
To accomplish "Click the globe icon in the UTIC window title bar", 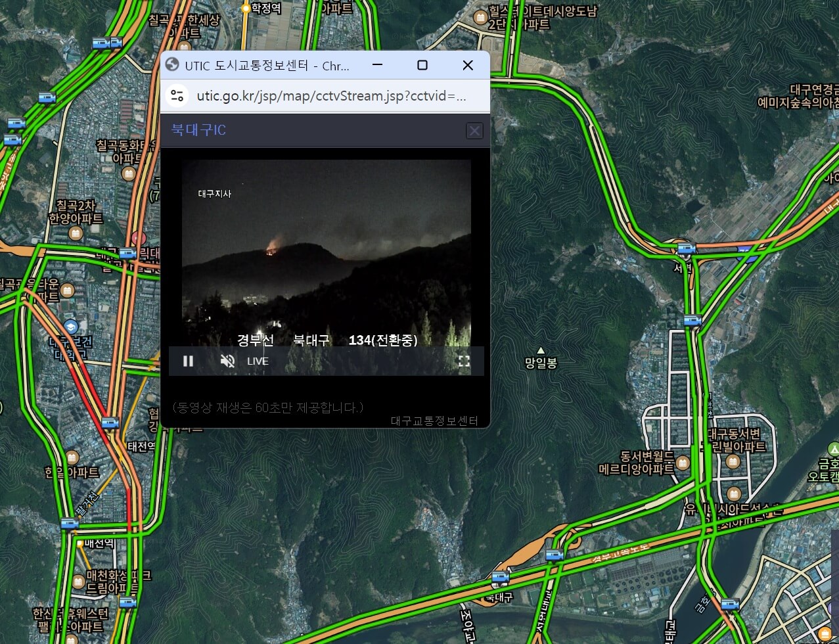I will [x=172, y=65].
